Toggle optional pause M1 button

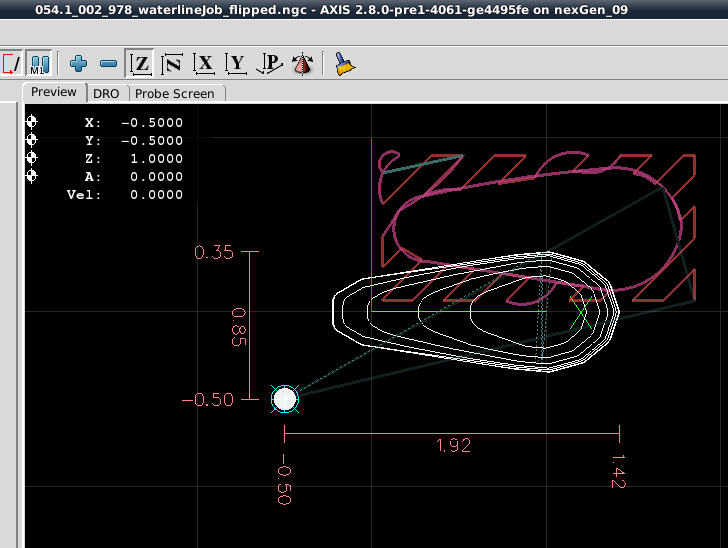pos(40,64)
